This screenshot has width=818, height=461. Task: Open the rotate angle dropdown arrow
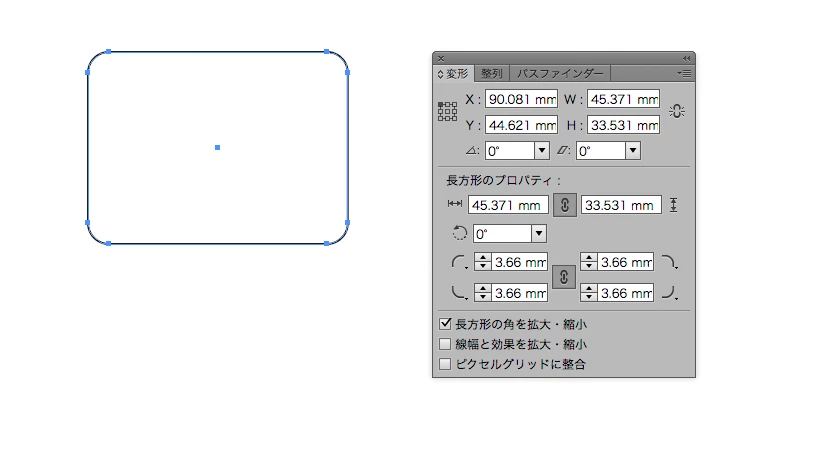coord(542,151)
